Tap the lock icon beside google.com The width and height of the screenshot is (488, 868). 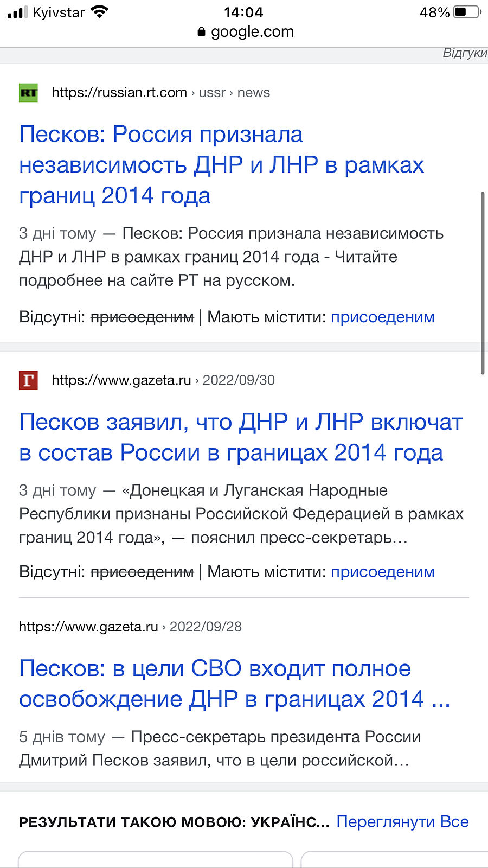[202, 32]
